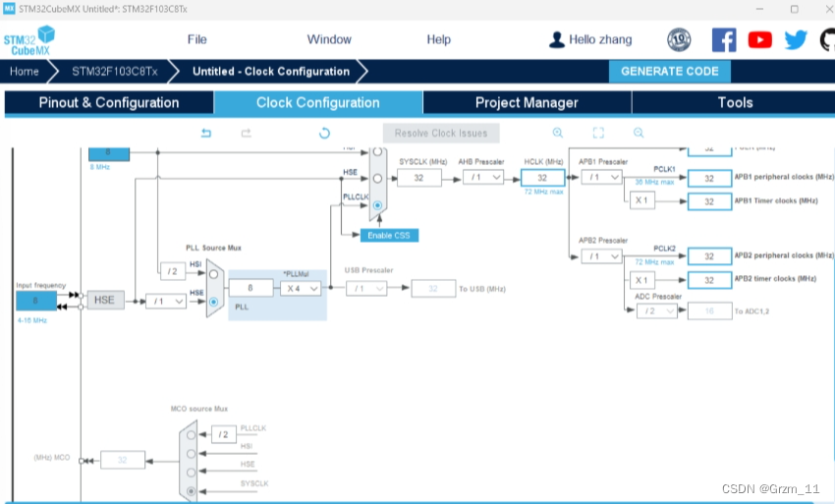Click Untitled - Clock Configuration breadcrumb
Viewport: 835px width, 504px height.
point(271,72)
